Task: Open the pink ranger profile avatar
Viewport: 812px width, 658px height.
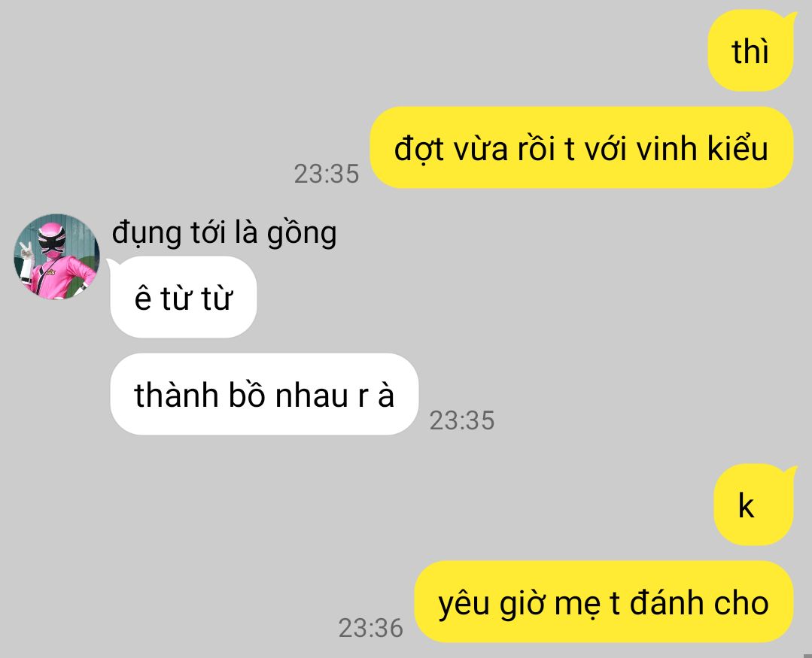Action: pos(56,256)
